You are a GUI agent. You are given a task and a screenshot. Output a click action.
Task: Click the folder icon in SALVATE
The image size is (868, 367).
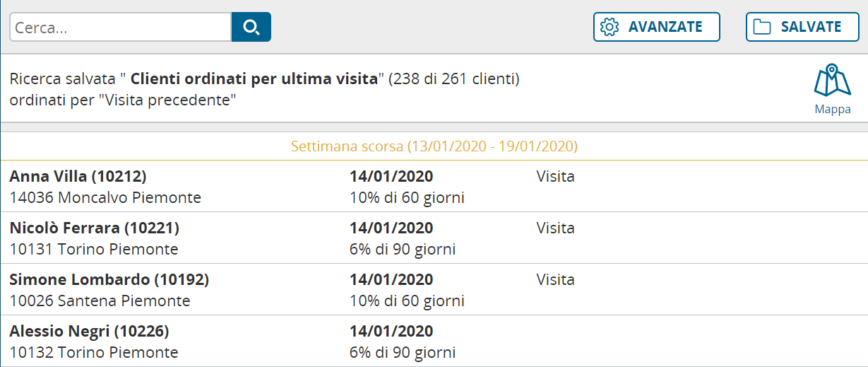point(762,27)
